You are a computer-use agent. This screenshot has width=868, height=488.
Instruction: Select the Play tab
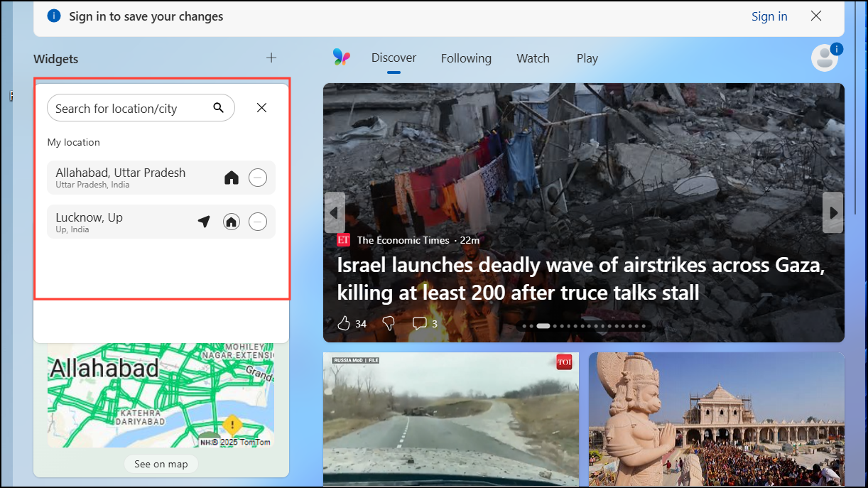click(587, 58)
